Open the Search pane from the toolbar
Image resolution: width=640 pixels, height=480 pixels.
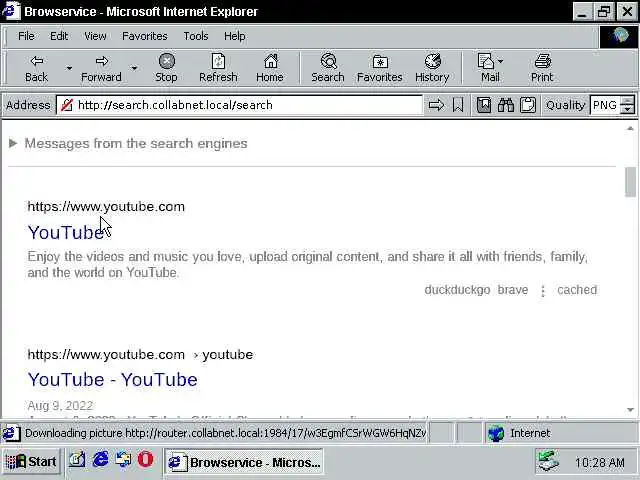328,69
